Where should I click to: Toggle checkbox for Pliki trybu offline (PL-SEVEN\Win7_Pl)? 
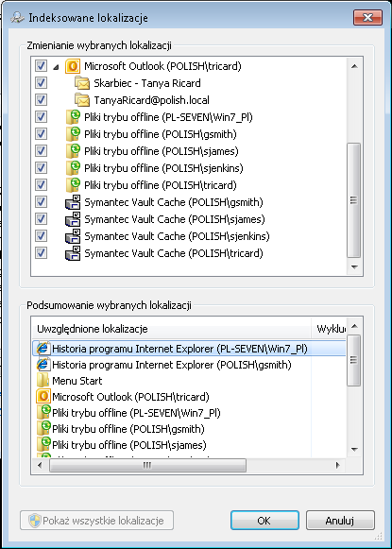point(41,117)
